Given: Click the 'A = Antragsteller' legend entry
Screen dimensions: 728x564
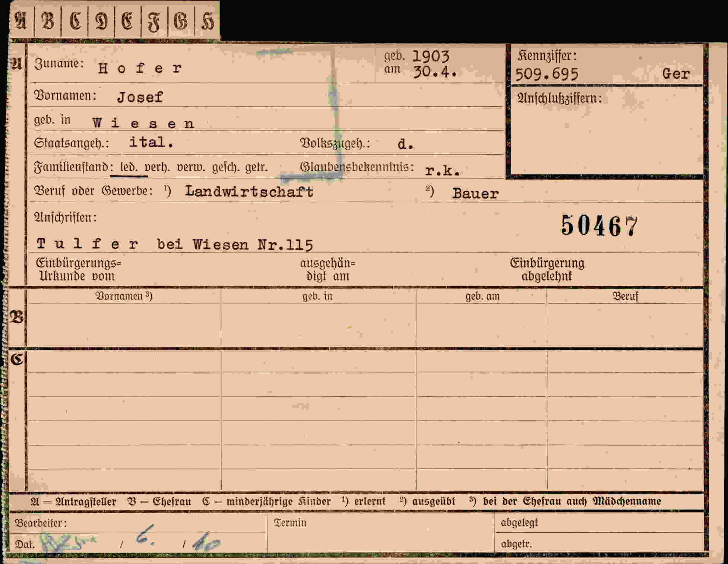Looking at the screenshot, I should pyautogui.click(x=73, y=502).
